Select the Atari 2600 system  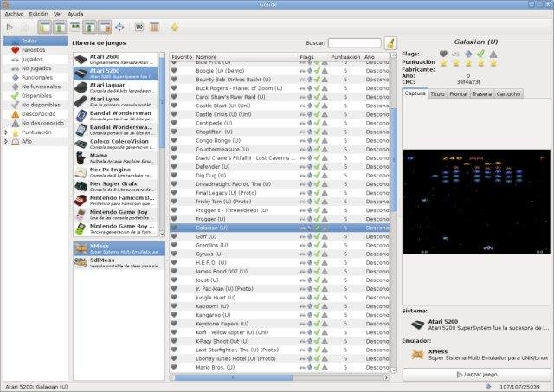pyautogui.click(x=115, y=60)
